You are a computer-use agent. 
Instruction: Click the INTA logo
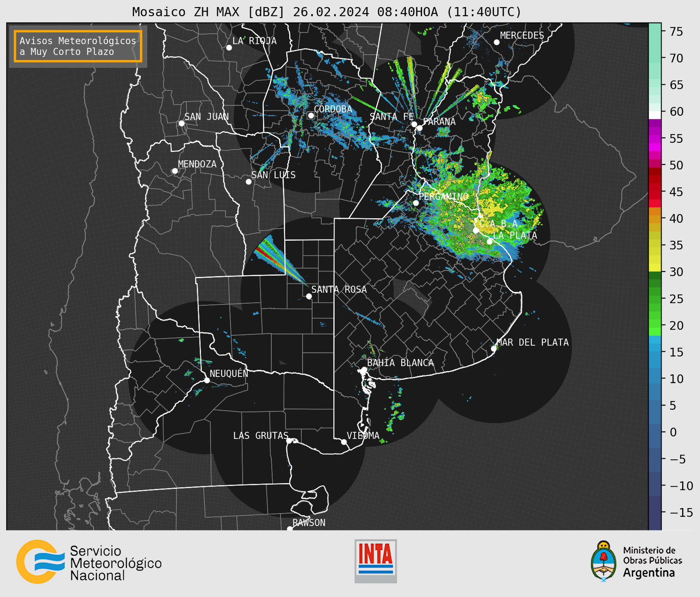tap(376, 561)
